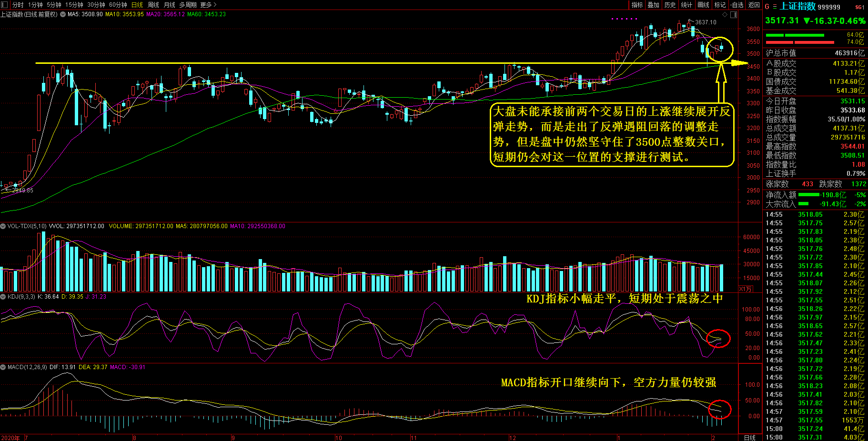The height and width of the screenshot is (441, 868).
Task: Click the 今日开盘 3531.15 row
Action: (815, 101)
